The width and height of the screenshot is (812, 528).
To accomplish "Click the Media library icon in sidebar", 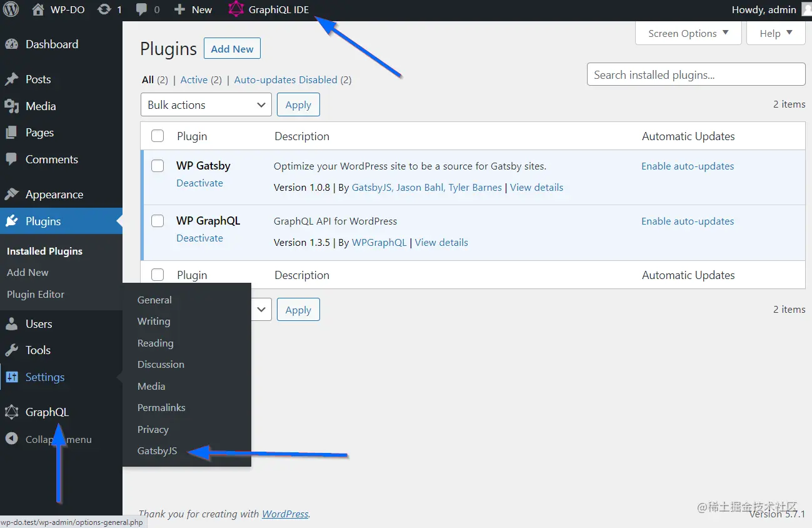I will coord(14,106).
